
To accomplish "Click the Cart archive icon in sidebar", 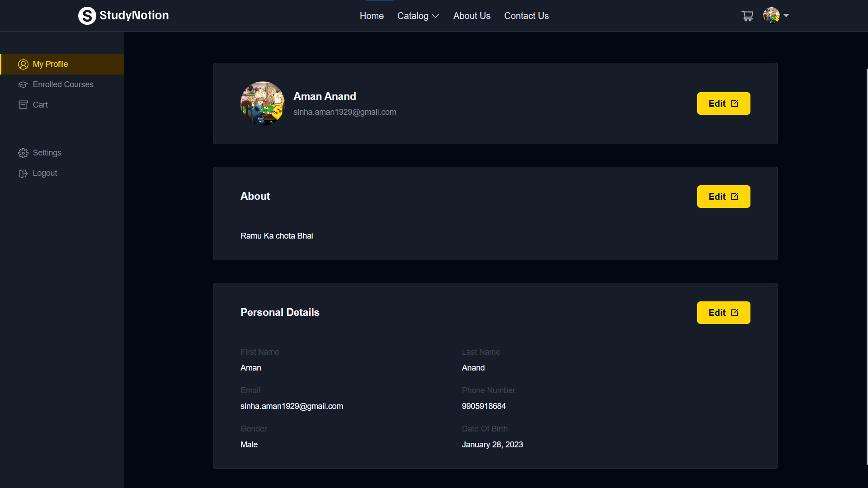I will point(23,105).
